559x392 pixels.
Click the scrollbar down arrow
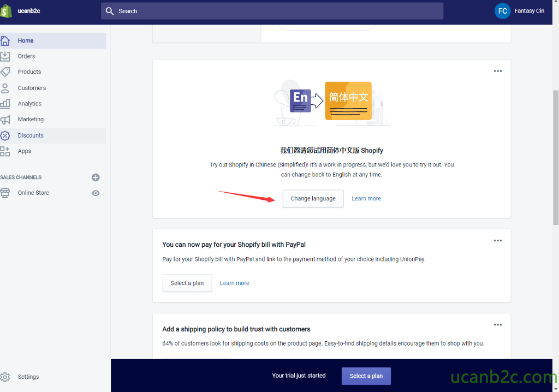555,389
